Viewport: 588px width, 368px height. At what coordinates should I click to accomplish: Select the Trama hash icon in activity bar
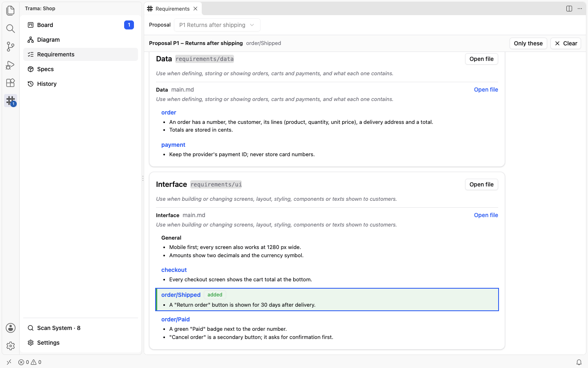pyautogui.click(x=11, y=101)
